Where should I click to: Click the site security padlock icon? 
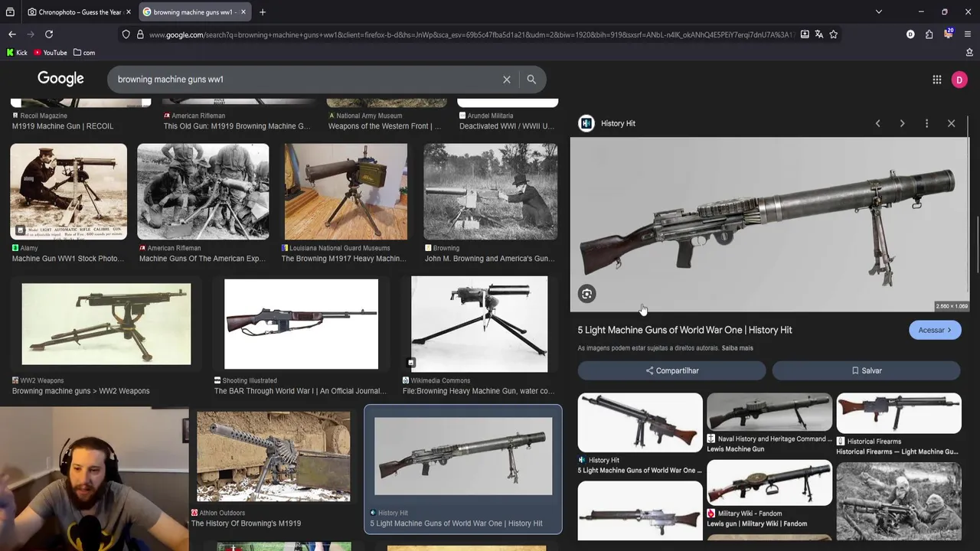(140, 34)
